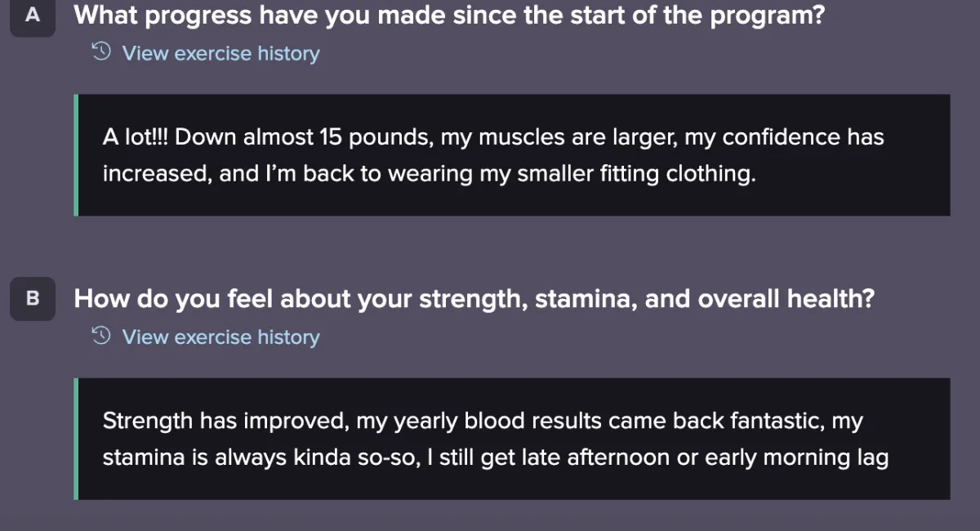Click the line starting 'stamina is always kinda'
980x531 pixels.
(495, 457)
